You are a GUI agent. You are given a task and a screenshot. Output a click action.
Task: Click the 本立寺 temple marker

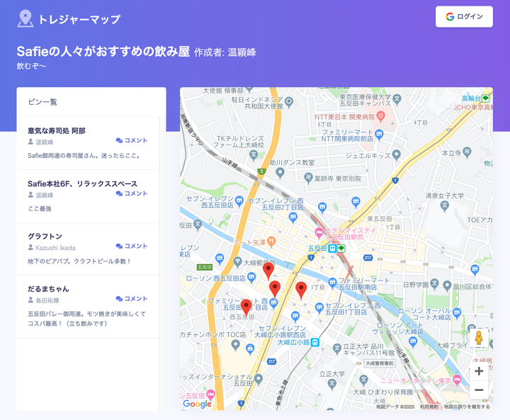click(467, 152)
